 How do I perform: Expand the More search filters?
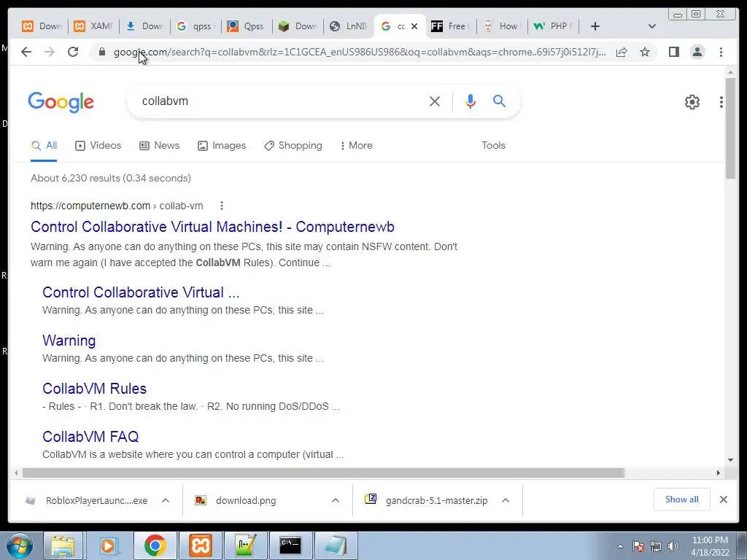point(356,146)
